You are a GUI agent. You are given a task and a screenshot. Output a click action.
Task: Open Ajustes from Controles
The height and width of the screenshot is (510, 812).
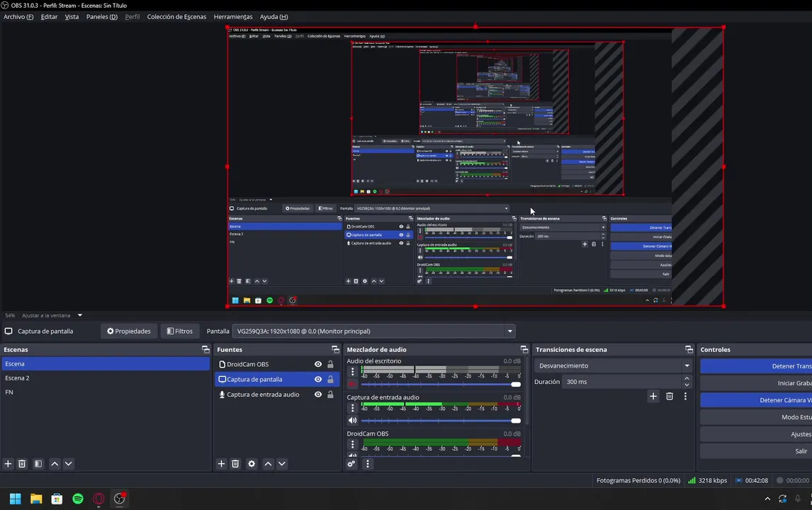tap(756, 434)
